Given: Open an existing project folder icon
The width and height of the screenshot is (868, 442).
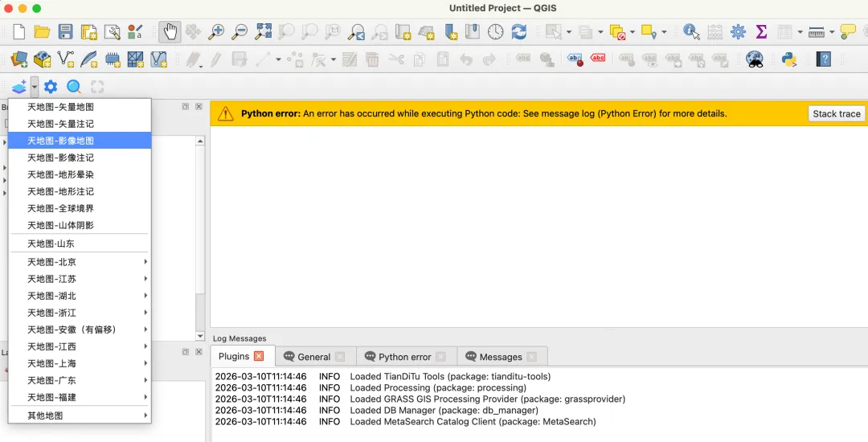Looking at the screenshot, I should pos(42,31).
